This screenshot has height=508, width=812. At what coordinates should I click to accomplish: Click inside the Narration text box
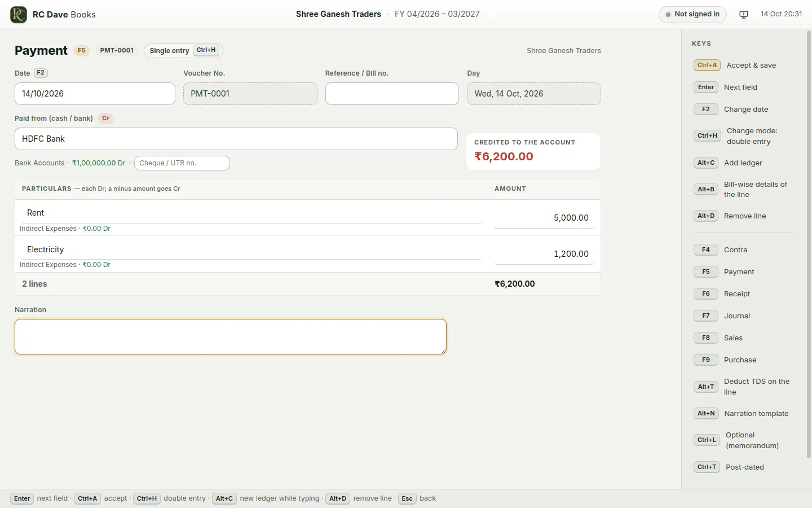231,337
